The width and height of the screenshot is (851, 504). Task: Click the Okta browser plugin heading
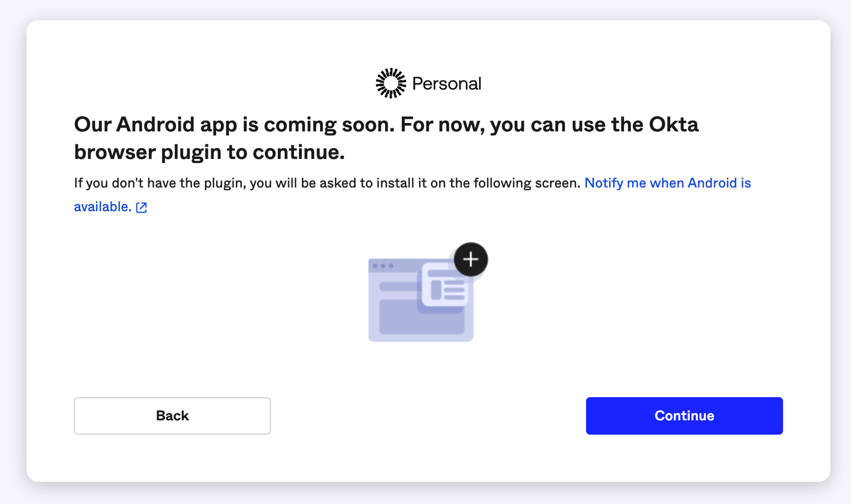point(386,137)
